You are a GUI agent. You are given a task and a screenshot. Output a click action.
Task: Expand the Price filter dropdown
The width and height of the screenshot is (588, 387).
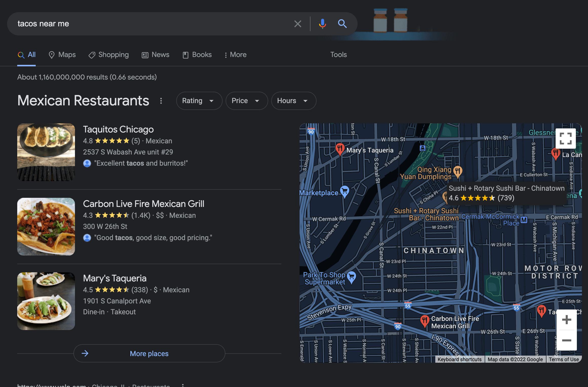coord(247,101)
